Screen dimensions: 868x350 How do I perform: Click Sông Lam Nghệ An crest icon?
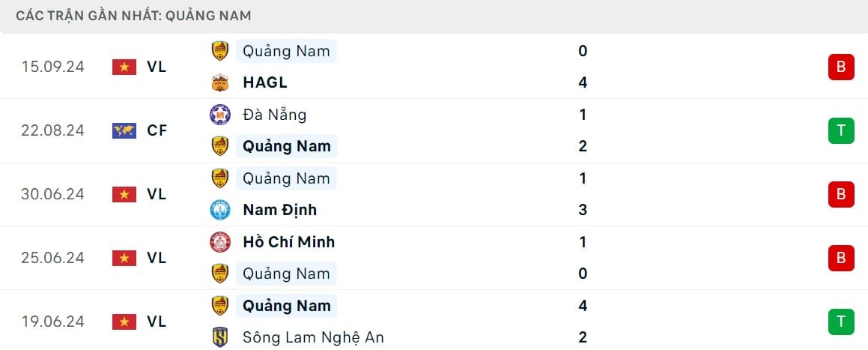click(219, 337)
